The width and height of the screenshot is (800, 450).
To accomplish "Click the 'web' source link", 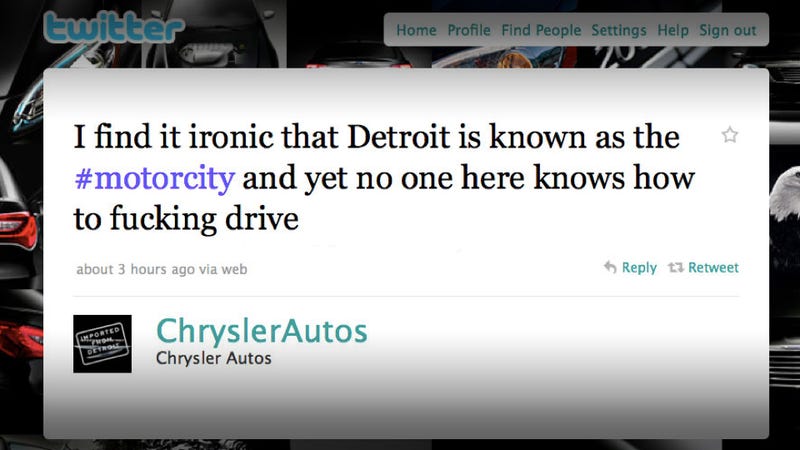I will click(234, 269).
